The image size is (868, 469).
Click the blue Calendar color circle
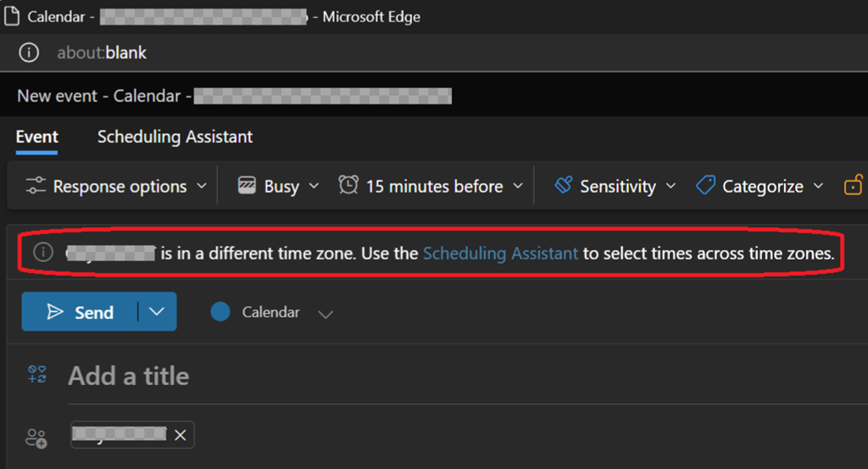tap(220, 312)
